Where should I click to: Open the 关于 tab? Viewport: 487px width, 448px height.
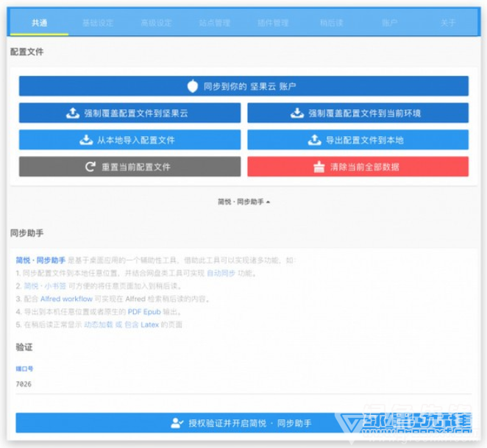click(447, 23)
